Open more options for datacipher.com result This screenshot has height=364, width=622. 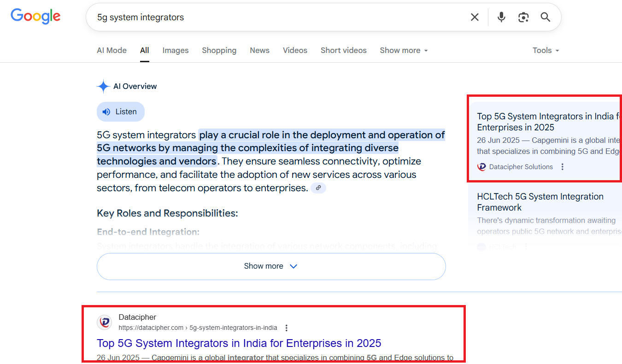click(x=286, y=328)
